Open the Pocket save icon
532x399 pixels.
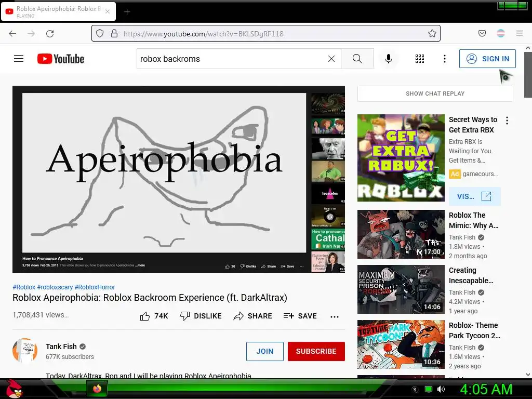[x=482, y=33]
